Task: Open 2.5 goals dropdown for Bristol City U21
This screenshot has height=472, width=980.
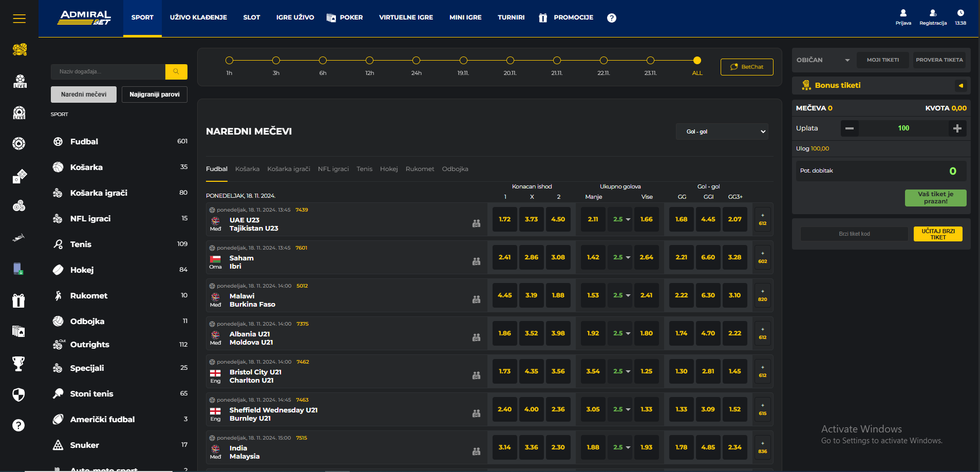Action: (x=620, y=371)
